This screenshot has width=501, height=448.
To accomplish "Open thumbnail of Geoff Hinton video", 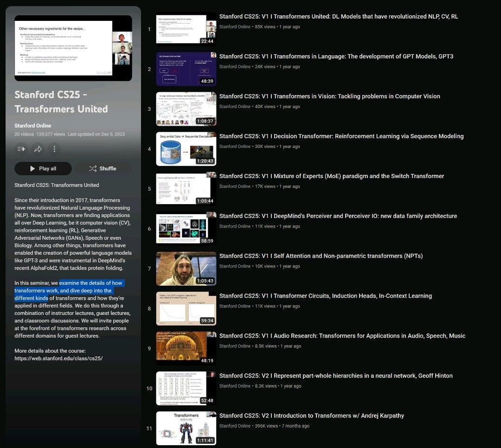I will click(x=186, y=389).
